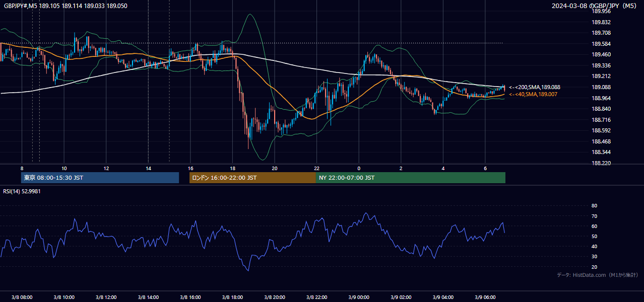
Task: Select the Tokyo session bar 東京 08:00-15:30 JST
Action: [100, 178]
